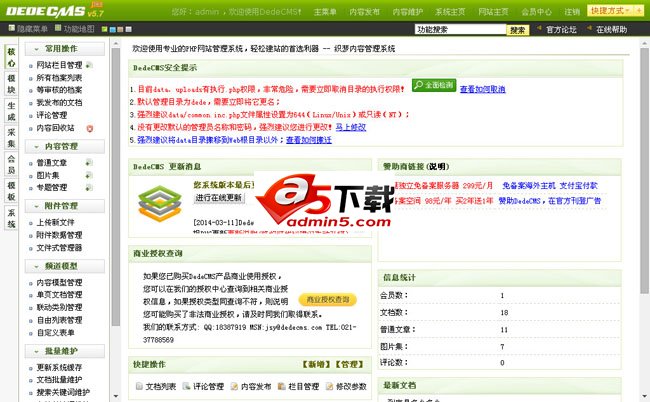Switch to the 生成 side tab
The image size is (650, 402).
(11, 111)
